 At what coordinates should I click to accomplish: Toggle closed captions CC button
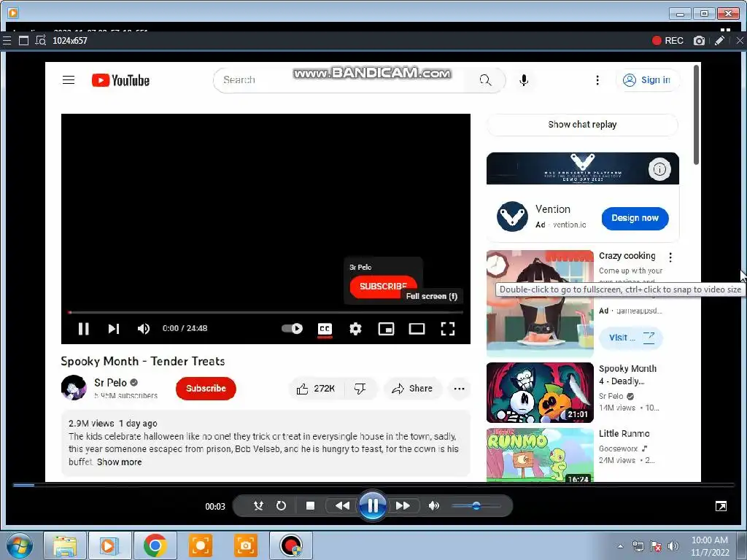pos(325,329)
